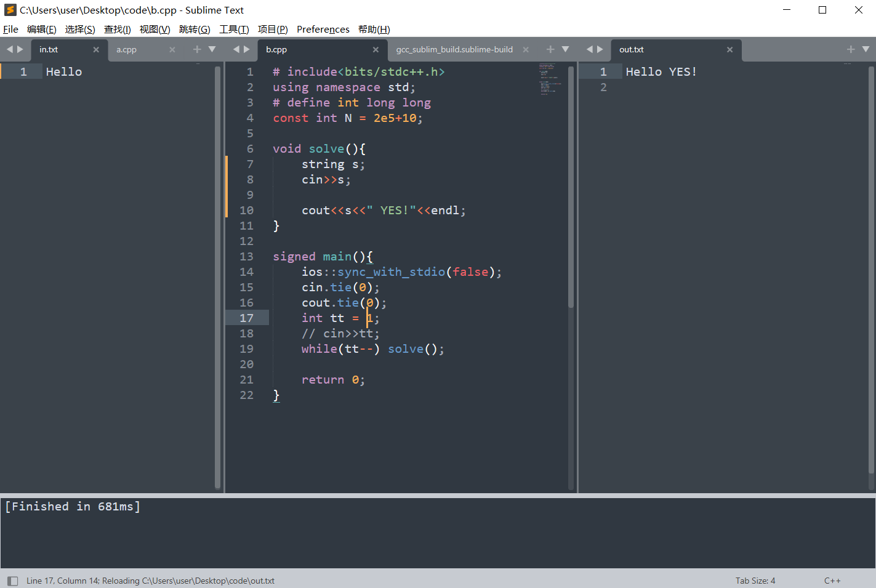876x588 pixels.
Task: Go to previous tab in middle pane
Action: [236, 49]
